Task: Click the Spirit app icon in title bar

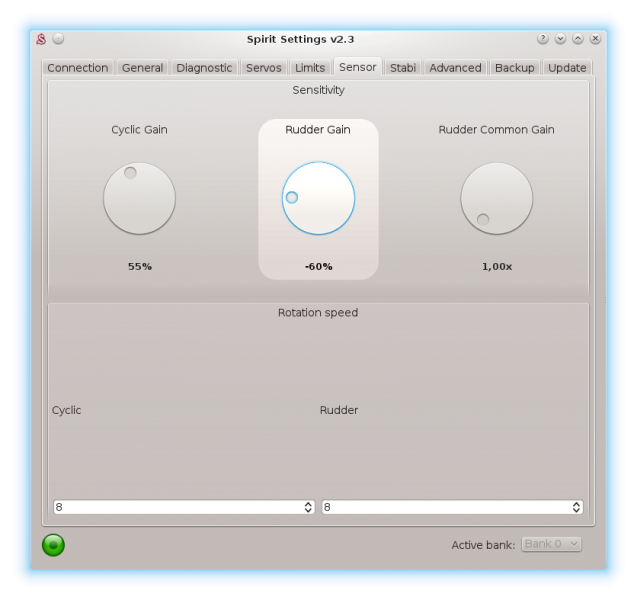Action: (x=41, y=39)
